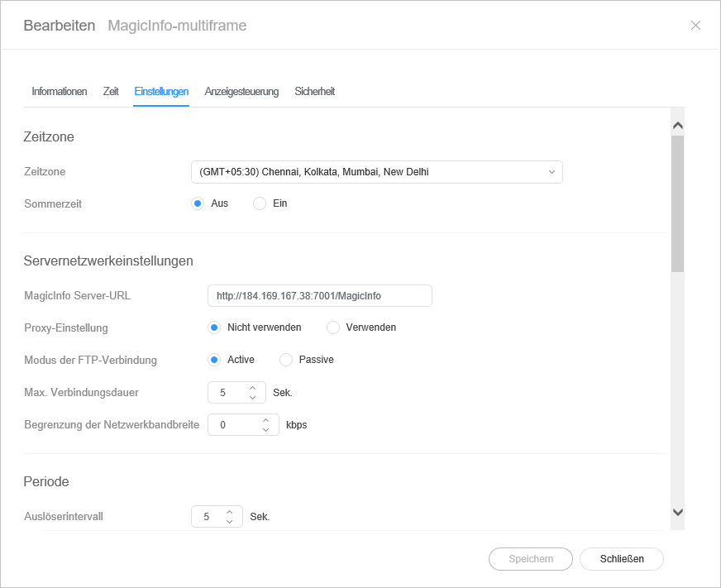Decrease Auslöserintervall with down arrow
The width and height of the screenshot is (721, 588).
click(x=230, y=522)
